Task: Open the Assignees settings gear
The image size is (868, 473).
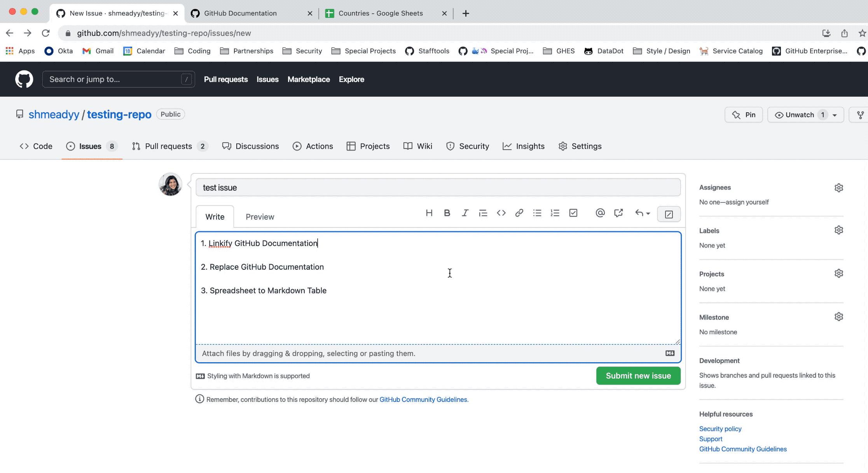Action: pos(839,187)
